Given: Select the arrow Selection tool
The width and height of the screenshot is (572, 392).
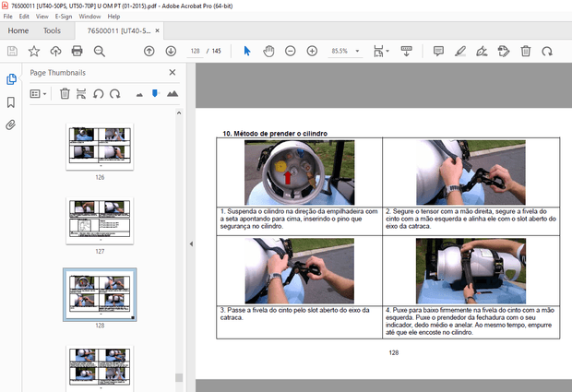Looking at the screenshot, I should click(247, 51).
